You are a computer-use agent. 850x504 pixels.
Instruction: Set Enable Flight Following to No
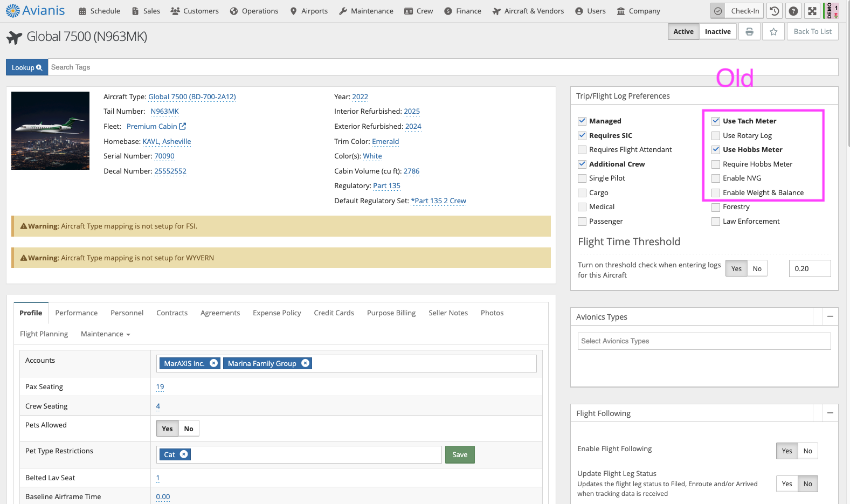[807, 451]
